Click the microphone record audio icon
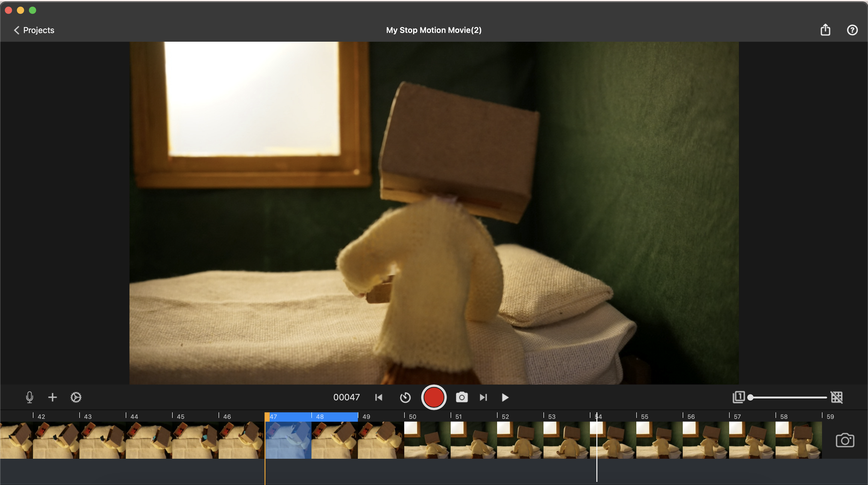The image size is (868, 485). click(x=30, y=397)
